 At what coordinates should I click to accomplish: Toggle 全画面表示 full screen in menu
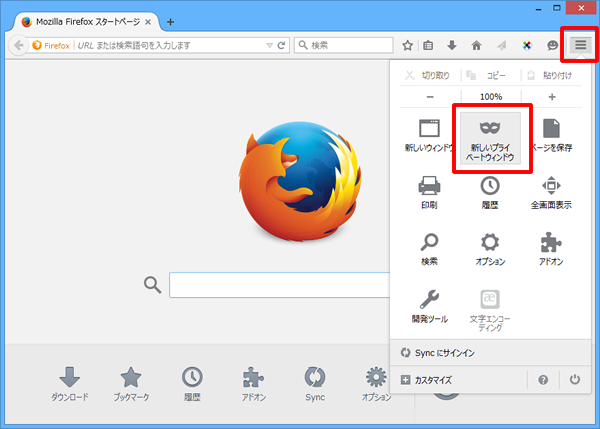click(x=551, y=192)
